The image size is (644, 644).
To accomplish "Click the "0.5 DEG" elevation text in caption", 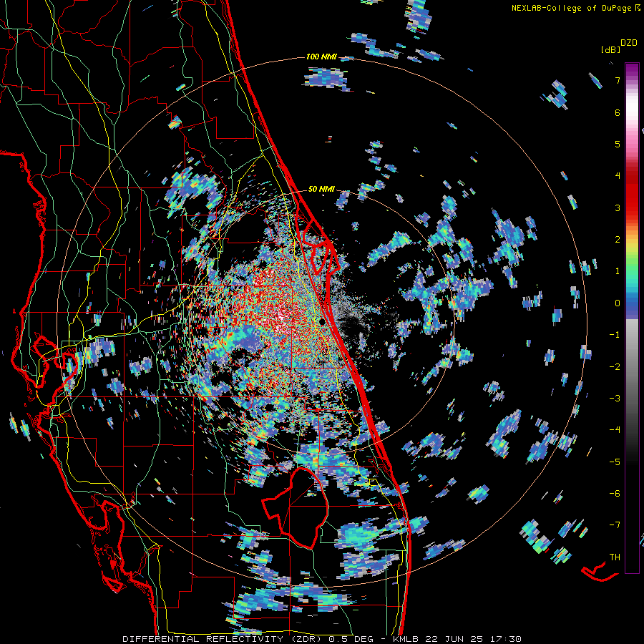I will [x=351, y=639].
